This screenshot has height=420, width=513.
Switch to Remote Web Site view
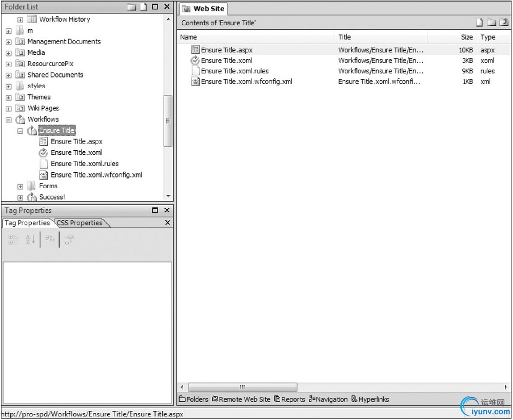coord(241,399)
